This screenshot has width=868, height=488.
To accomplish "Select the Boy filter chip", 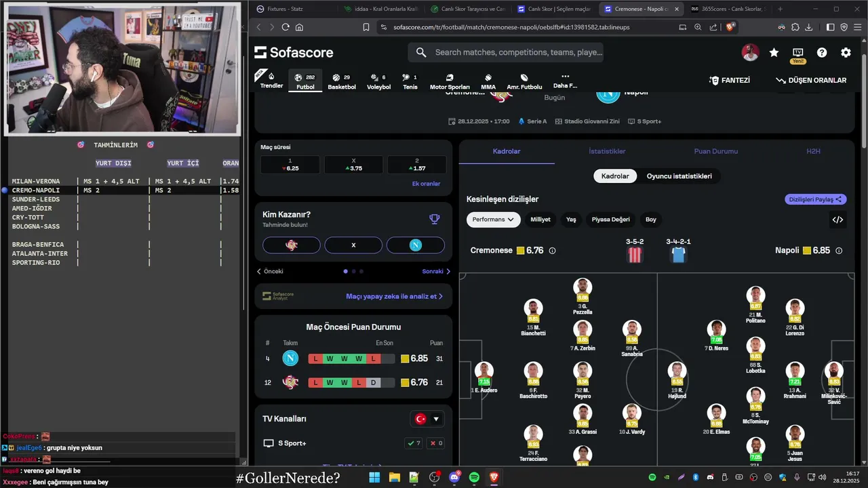I will [651, 220].
